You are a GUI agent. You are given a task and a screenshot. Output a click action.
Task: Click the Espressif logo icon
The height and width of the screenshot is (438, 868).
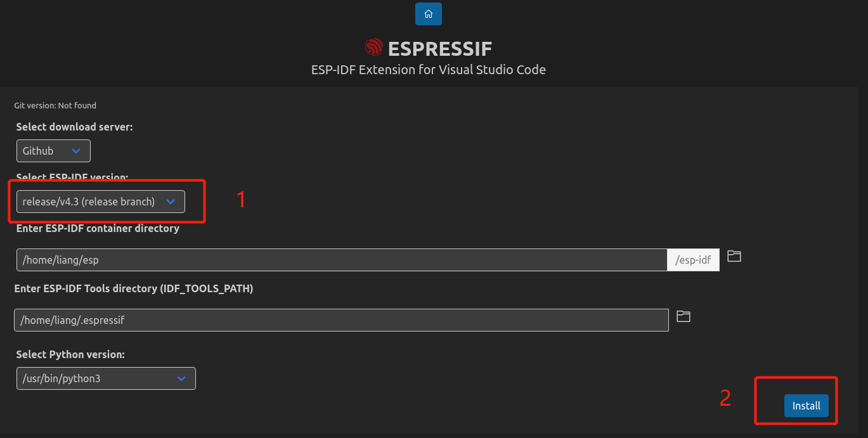(373, 46)
